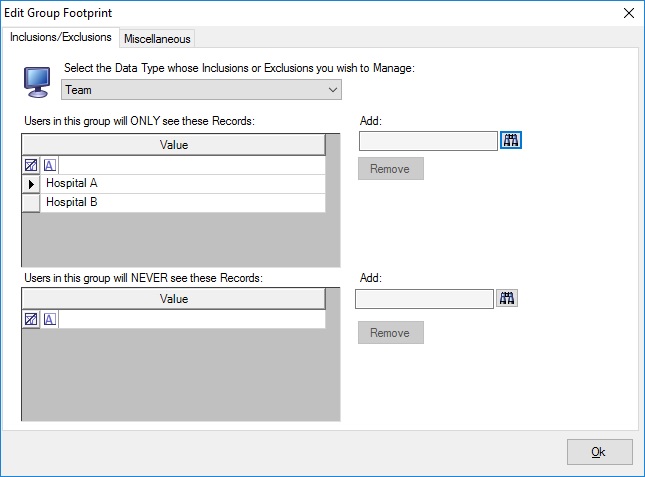The width and height of the screenshot is (645, 477).
Task: Click the 'A' filter operator icon in ONLY see grid
Action: (x=50, y=165)
